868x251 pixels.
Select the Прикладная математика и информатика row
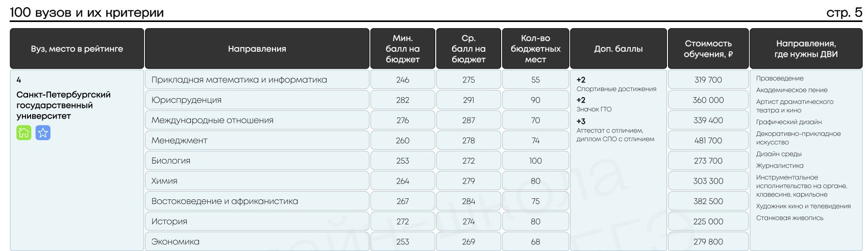tap(257, 80)
